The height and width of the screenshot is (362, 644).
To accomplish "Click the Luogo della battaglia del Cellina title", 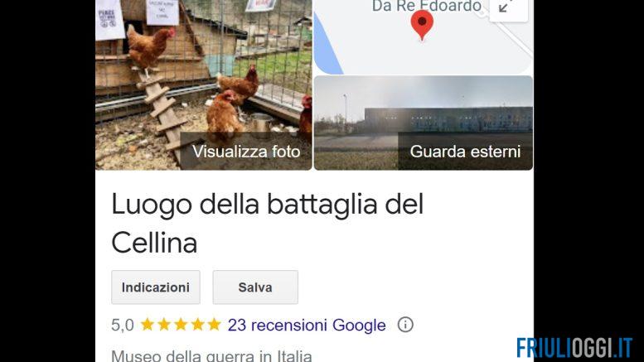I will 268,224.
